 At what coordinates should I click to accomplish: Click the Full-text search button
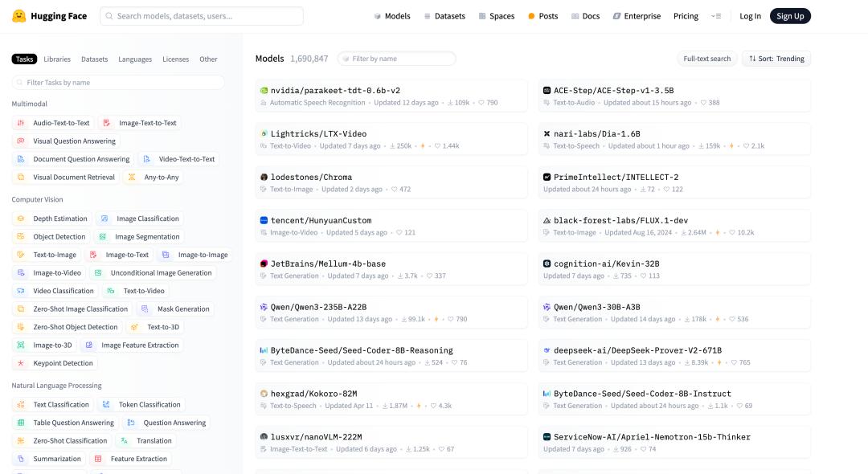point(707,59)
